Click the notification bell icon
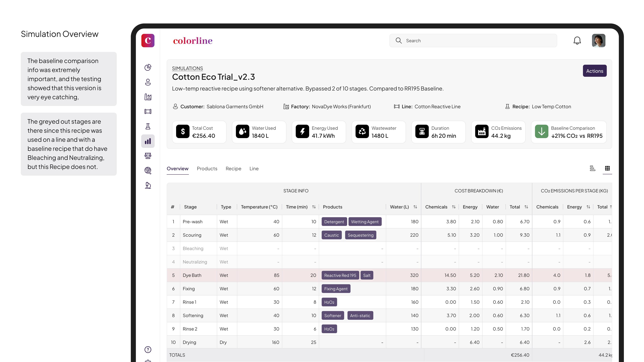This screenshot has height=362, width=644. pyautogui.click(x=577, y=40)
